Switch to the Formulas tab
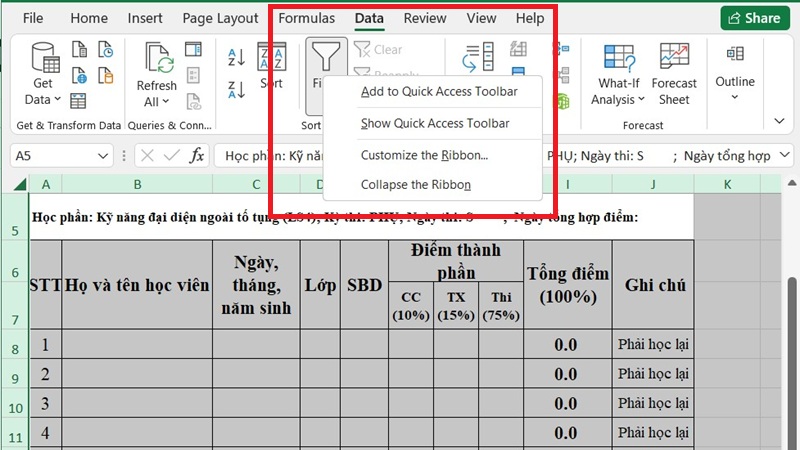The height and width of the screenshot is (450, 800). point(307,18)
